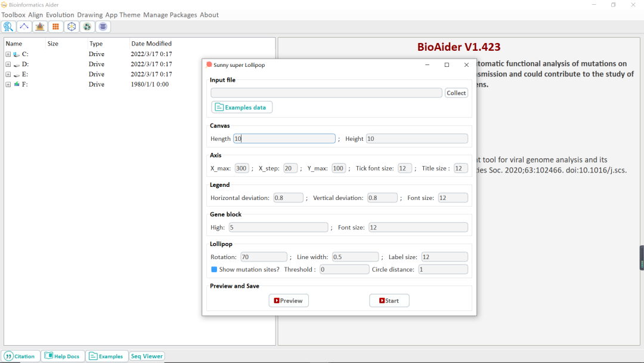This screenshot has height=363, width=644.
Task: Close the Sunny super Lollipop dialog
Action: (x=466, y=65)
